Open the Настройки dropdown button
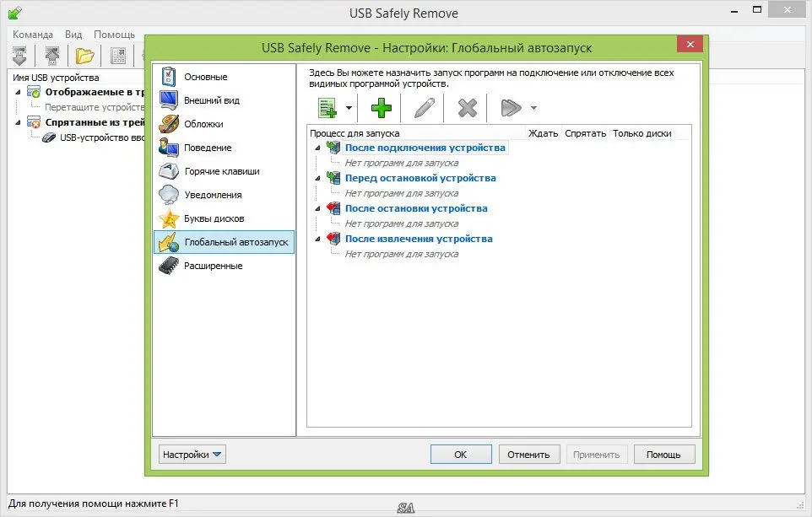 tap(192, 455)
